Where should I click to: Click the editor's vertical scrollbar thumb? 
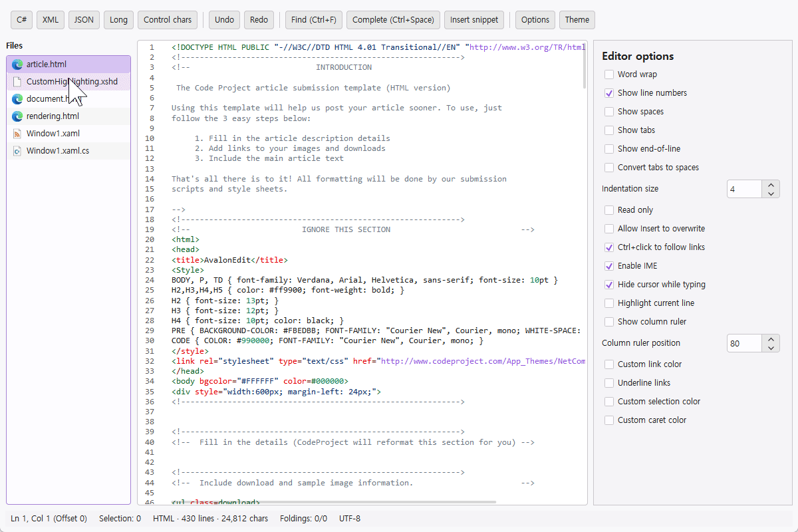(x=585, y=65)
